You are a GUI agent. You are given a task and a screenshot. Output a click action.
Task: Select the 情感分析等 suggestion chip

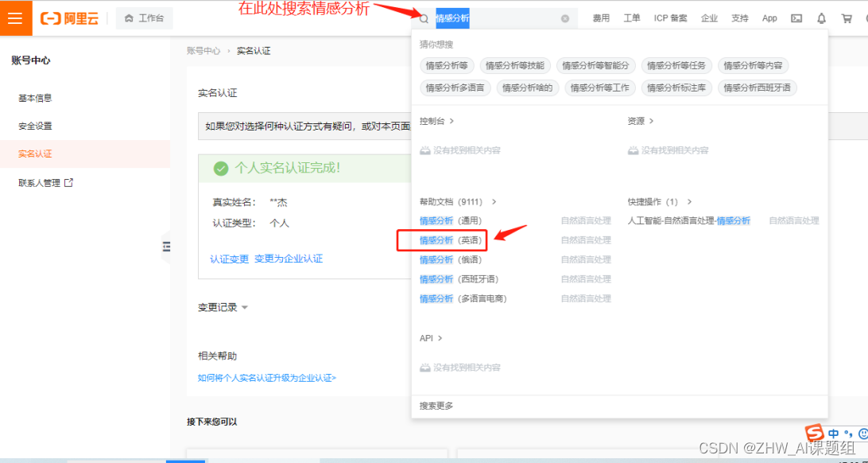447,66
